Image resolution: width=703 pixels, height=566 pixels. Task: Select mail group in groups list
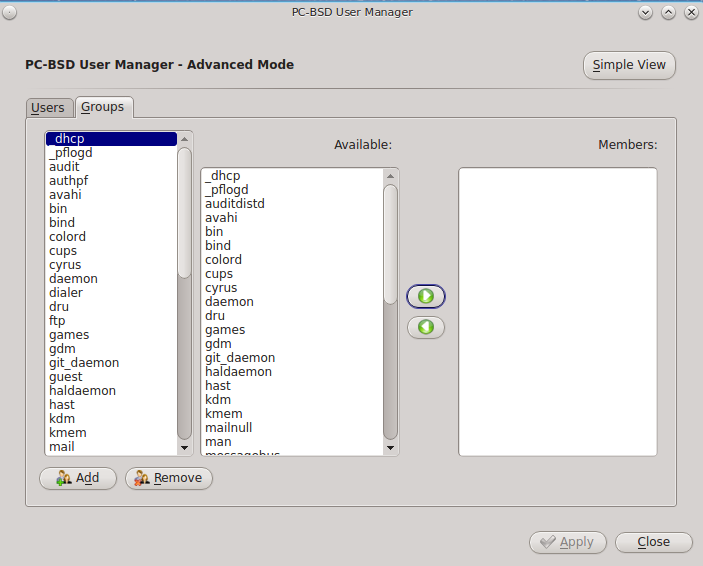pos(111,447)
